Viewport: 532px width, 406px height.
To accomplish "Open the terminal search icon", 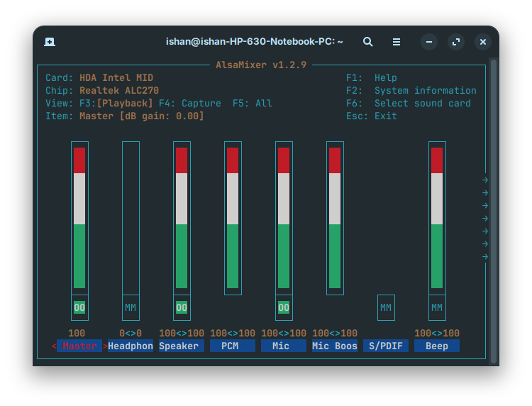I will 367,42.
